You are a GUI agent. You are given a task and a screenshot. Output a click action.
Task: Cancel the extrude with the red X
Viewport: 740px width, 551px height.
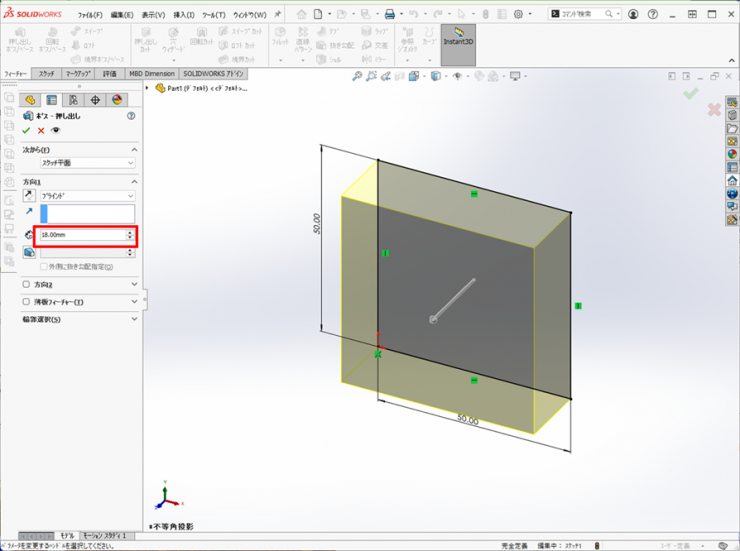point(41,130)
